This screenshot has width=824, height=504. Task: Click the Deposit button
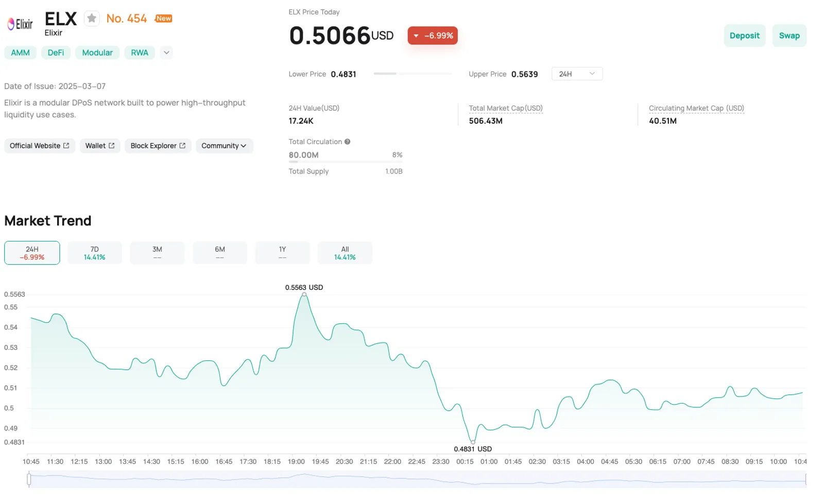745,36
